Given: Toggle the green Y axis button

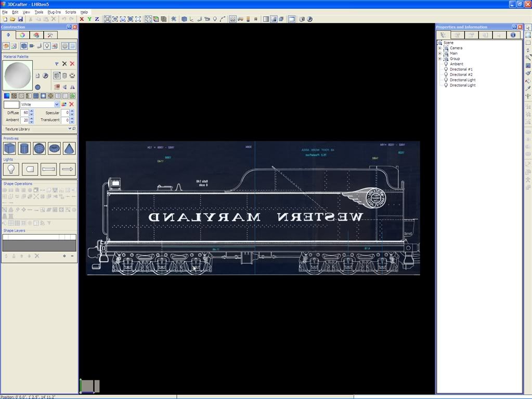Looking at the screenshot, I should [x=89, y=19].
